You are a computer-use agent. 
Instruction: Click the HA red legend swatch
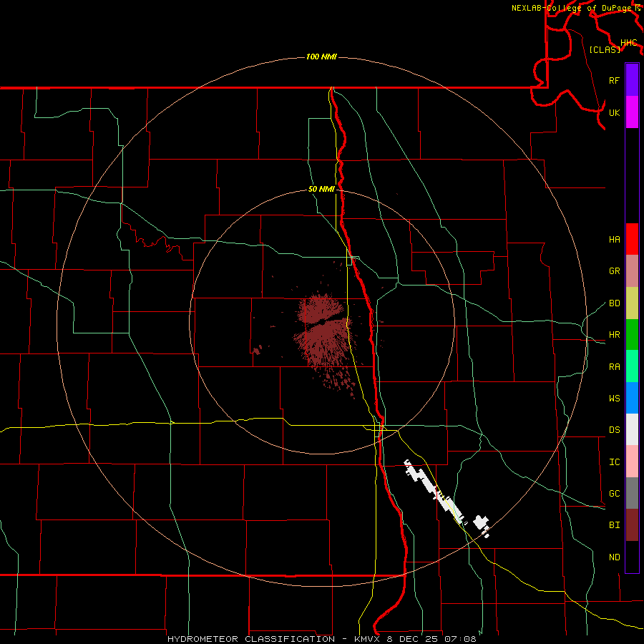(x=632, y=239)
